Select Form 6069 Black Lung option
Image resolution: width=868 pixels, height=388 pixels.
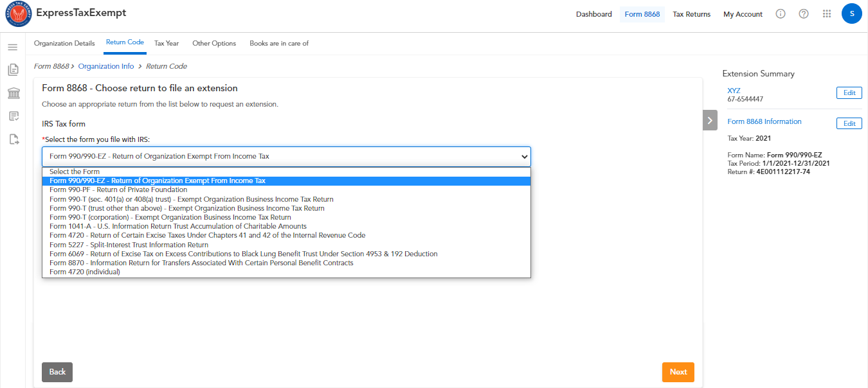[x=286, y=254]
